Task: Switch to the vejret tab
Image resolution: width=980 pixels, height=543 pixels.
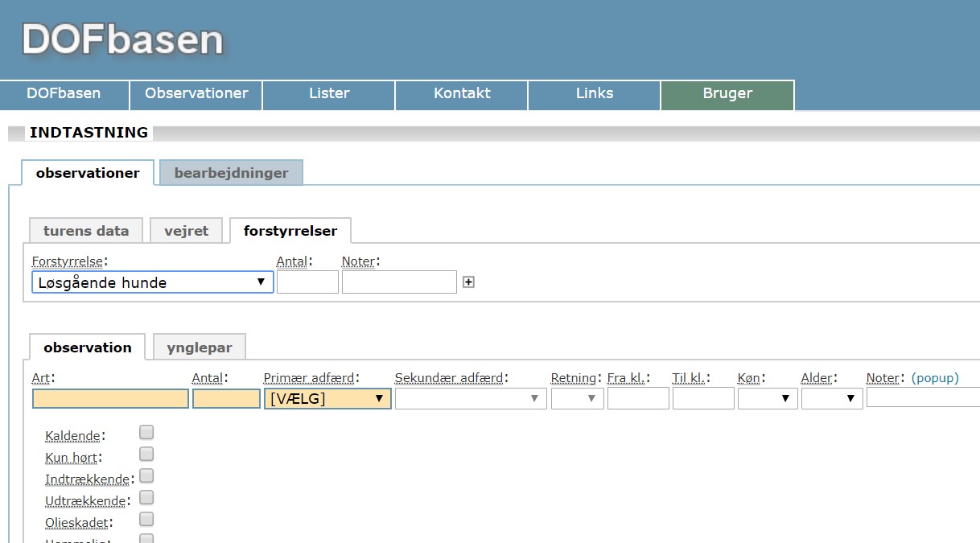Action: (x=187, y=231)
